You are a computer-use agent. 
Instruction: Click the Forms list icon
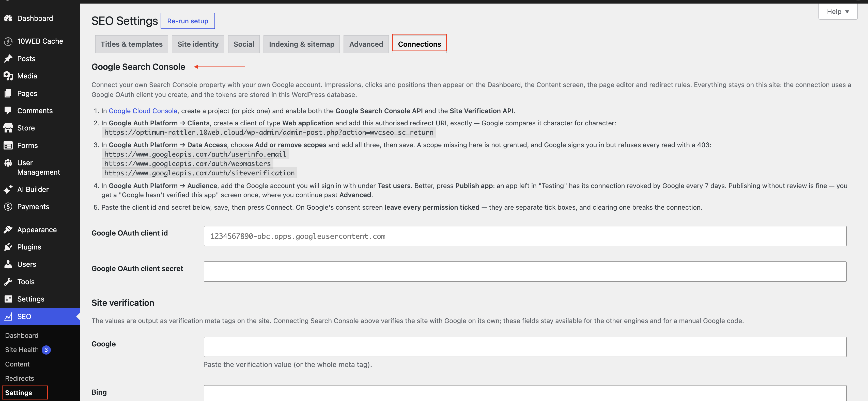pyautogui.click(x=8, y=145)
